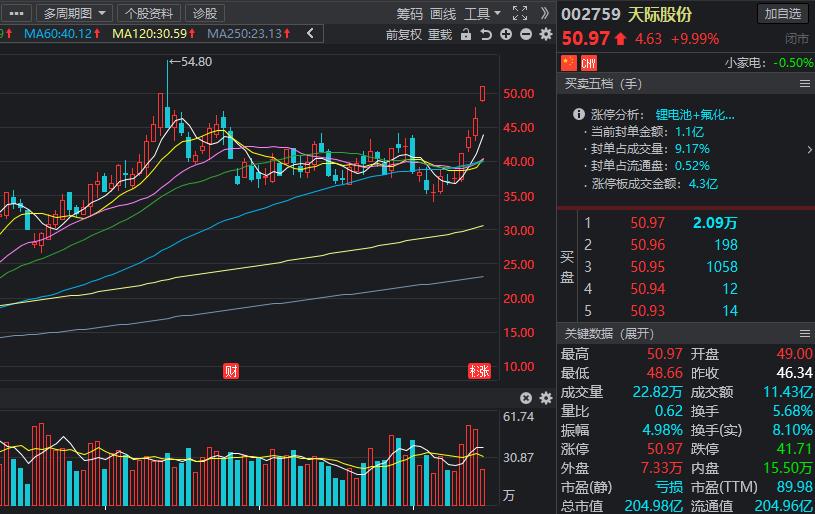Click bid level 1 price 50.97

click(x=647, y=223)
